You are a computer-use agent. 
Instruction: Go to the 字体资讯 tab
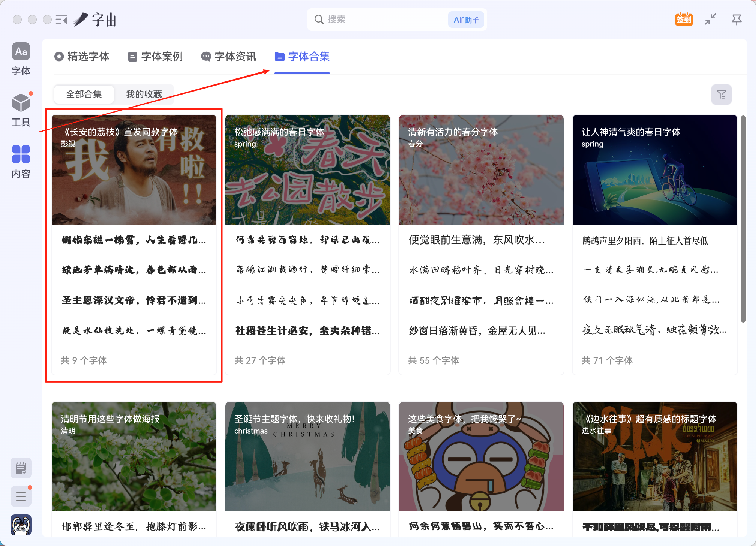coord(229,57)
